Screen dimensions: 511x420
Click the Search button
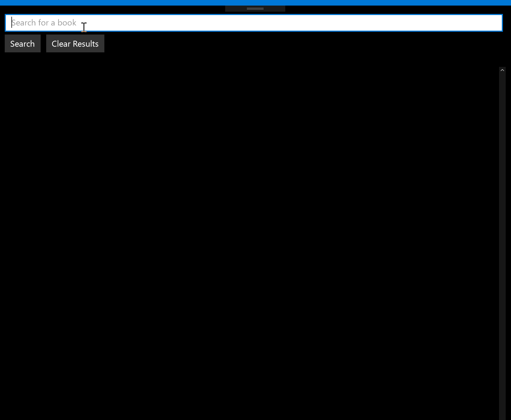pos(23,43)
